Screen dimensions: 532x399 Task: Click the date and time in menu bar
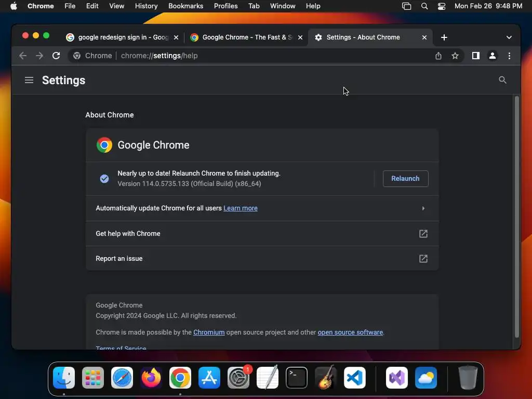coord(488,6)
